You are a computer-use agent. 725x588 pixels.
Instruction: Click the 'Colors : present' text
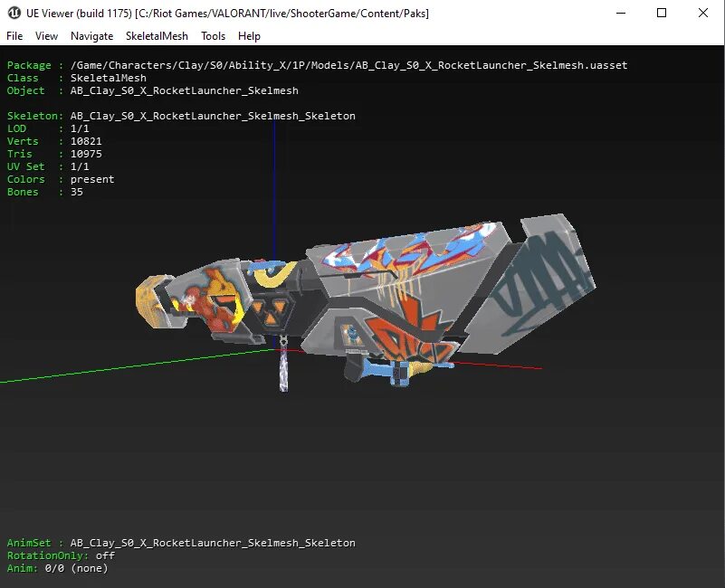point(60,179)
